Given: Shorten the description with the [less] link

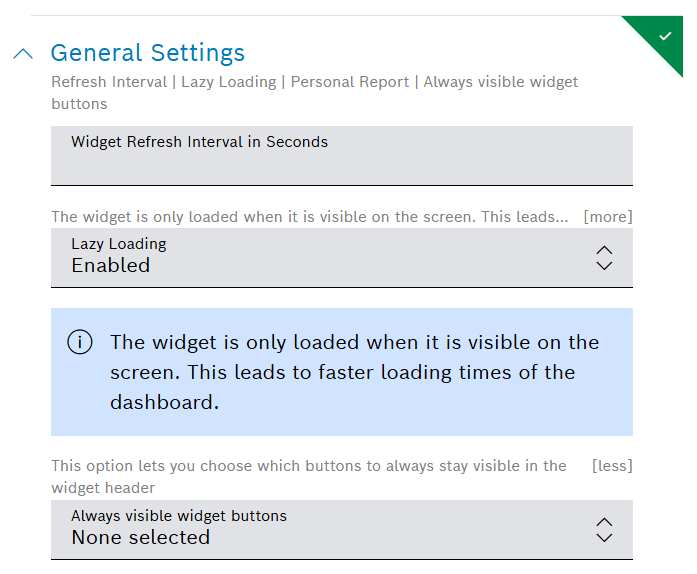Looking at the screenshot, I should coord(612,465).
